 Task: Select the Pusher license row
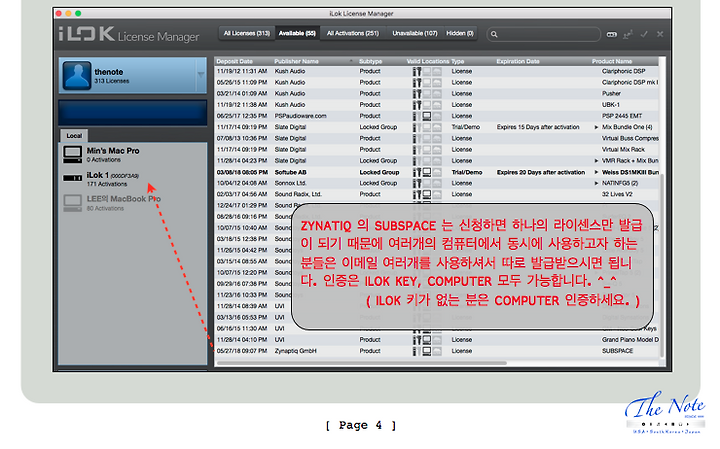(437, 94)
